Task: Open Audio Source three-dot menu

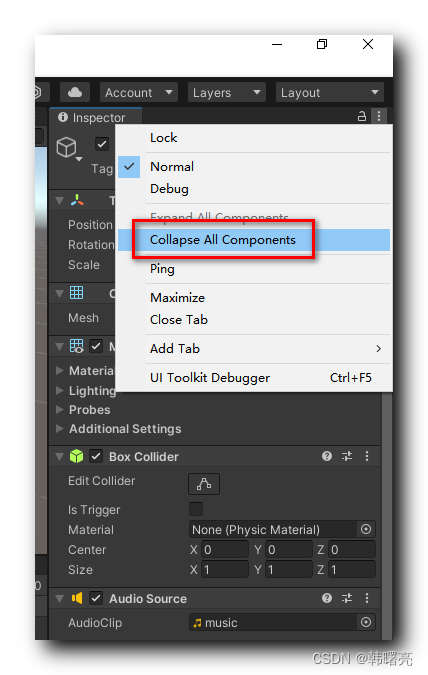Action: pos(367,598)
